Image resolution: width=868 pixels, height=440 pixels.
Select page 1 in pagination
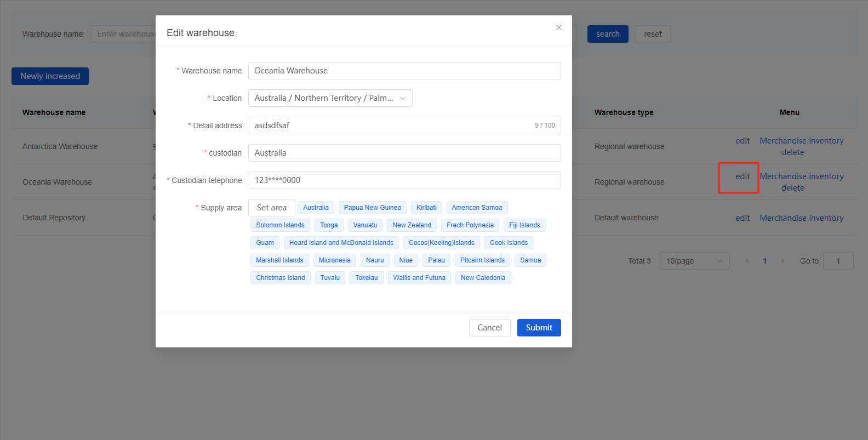[764, 261]
